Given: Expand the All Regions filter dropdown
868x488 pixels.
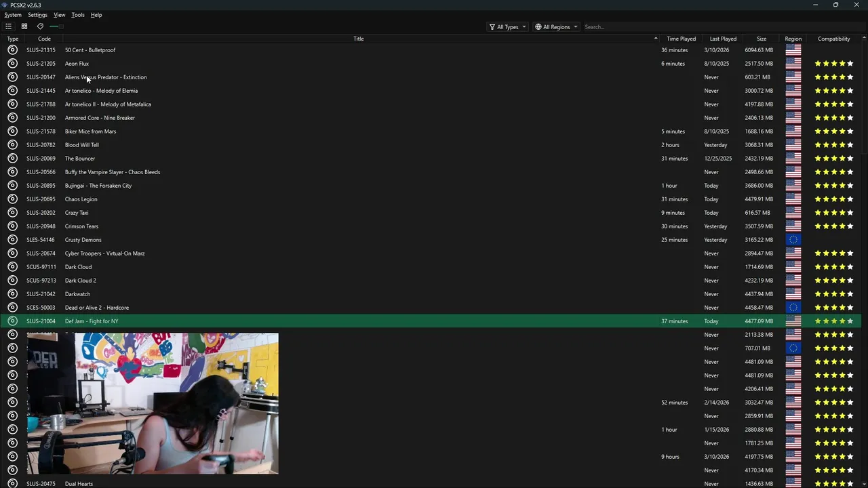Looking at the screenshot, I should click(x=556, y=27).
